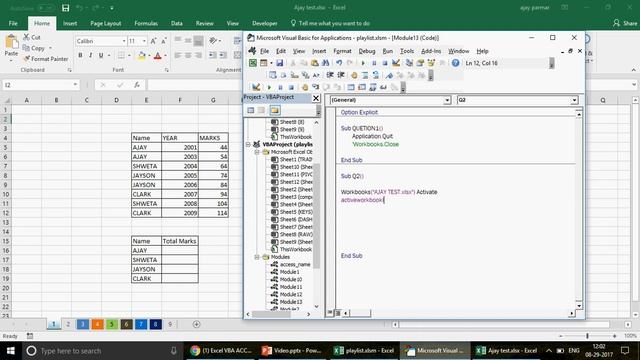Click the Save icon in Excel's title bar
The image size is (640, 360).
point(65,8)
